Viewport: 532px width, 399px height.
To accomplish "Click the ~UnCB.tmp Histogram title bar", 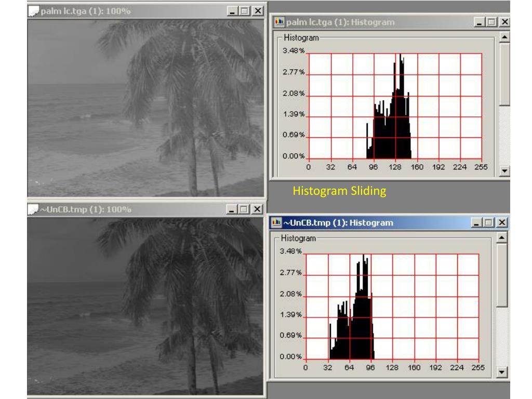I will 389,222.
